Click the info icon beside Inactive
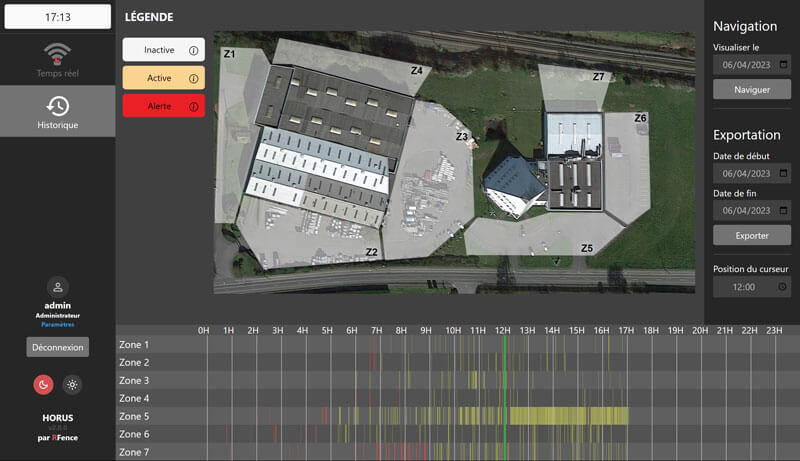Viewport: 800px width, 461px height. click(x=194, y=50)
